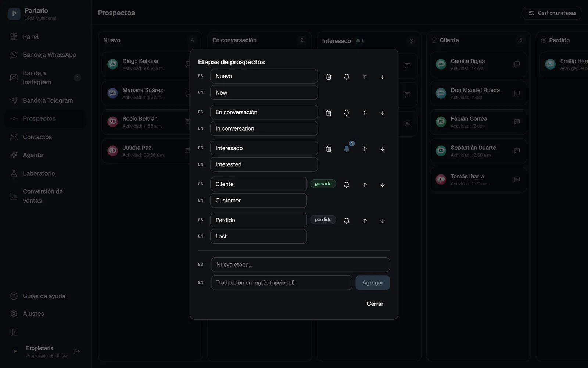Image resolution: width=588 pixels, height=368 pixels.
Task: Open Contactos in the sidebar
Action: [x=45, y=137]
